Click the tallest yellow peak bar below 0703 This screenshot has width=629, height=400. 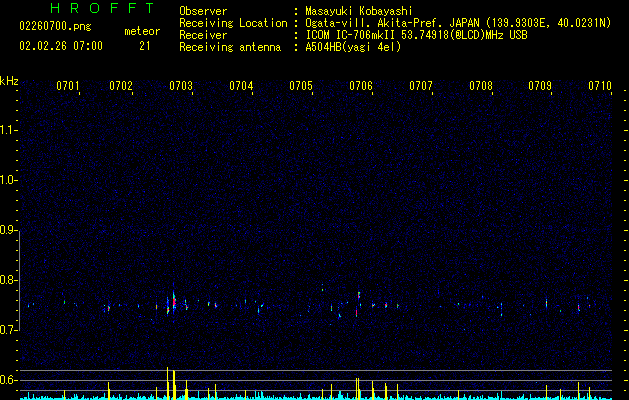[168, 383]
